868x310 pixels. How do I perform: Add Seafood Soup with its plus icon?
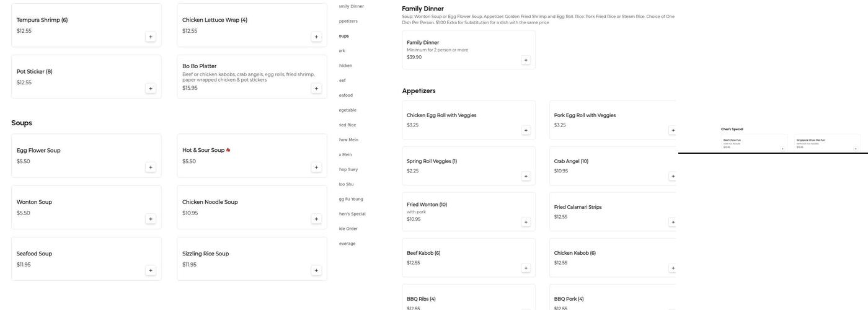[151, 270]
